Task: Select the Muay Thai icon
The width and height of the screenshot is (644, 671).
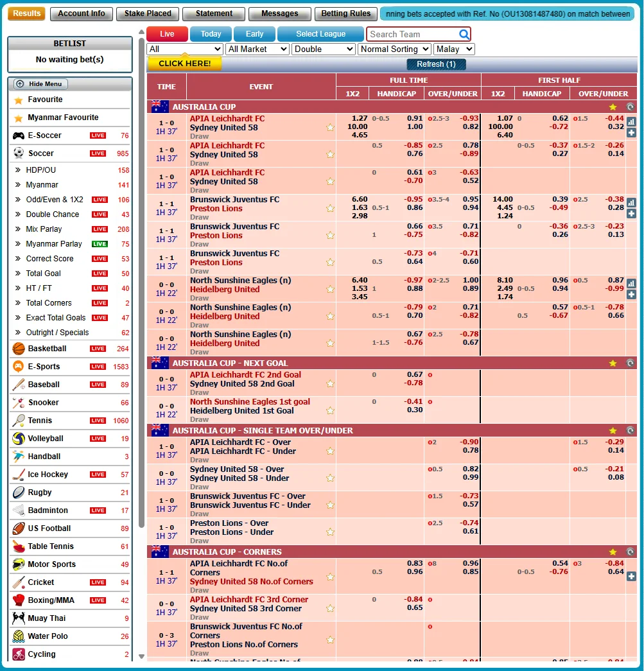Action: [19, 618]
